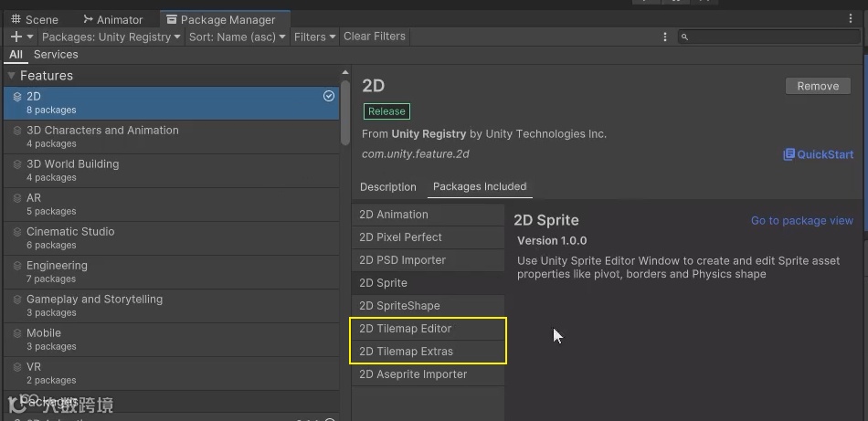868x421 pixels.
Task: Click the 3D World Building layers icon
Action: (17, 164)
